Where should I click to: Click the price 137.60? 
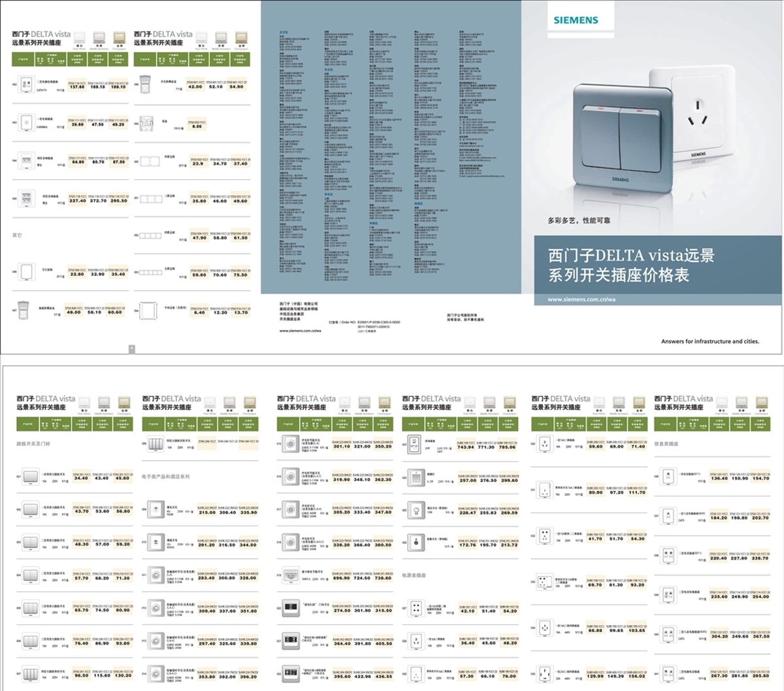(77, 87)
